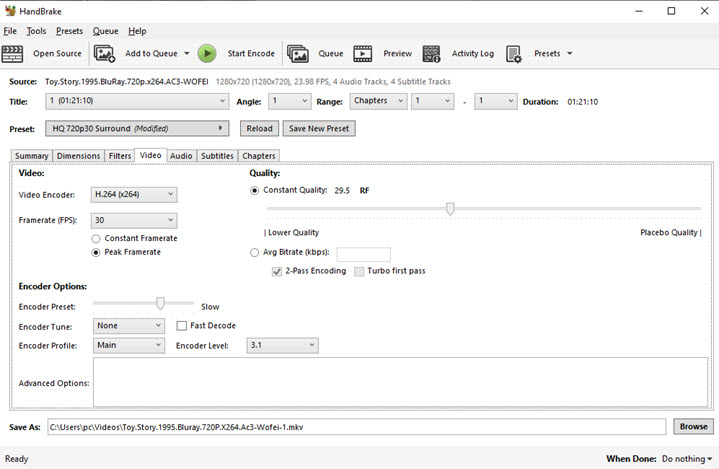Open the Angle dropdown
The height and width of the screenshot is (469, 719).
[x=289, y=101]
